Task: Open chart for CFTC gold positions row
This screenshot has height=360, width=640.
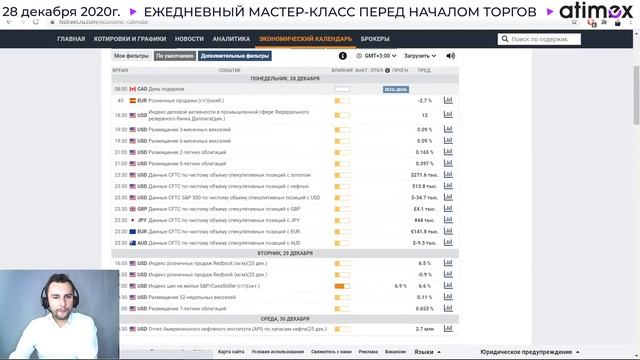Action: pyautogui.click(x=448, y=174)
